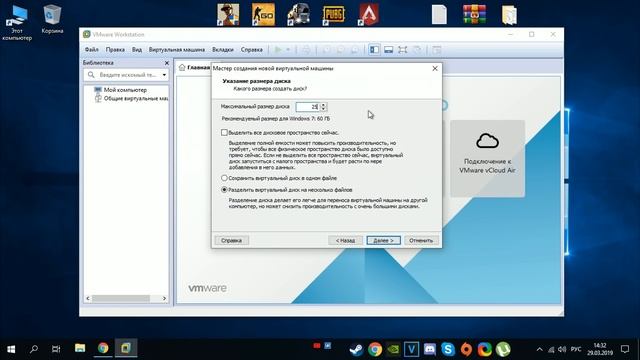The width and height of the screenshot is (640, 360).
Task: Click the Назад button
Action: (x=345, y=240)
